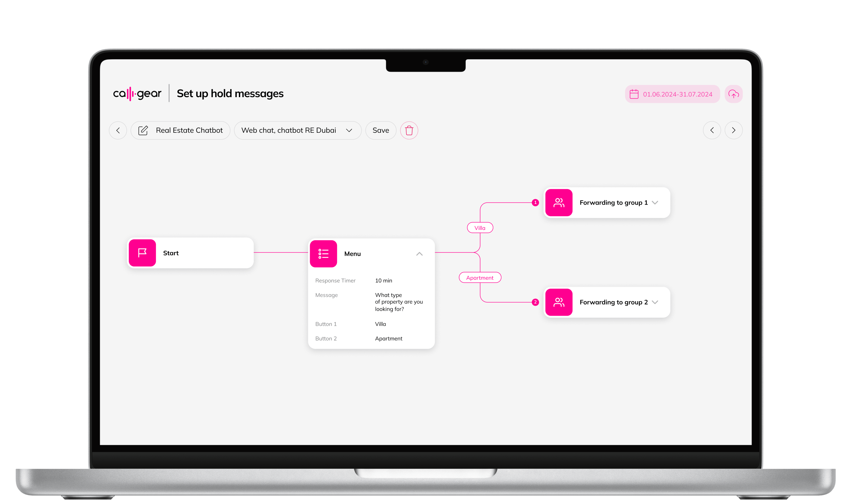Screen dimensions: 851x504
Task: Click the Villa node label on canvas
Action: pos(480,228)
